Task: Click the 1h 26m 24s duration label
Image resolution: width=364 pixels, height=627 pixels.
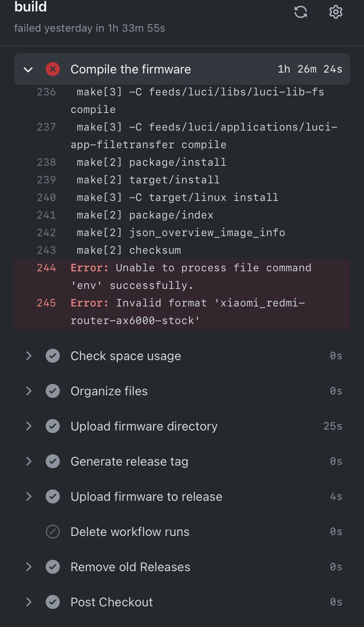Action: 309,69
